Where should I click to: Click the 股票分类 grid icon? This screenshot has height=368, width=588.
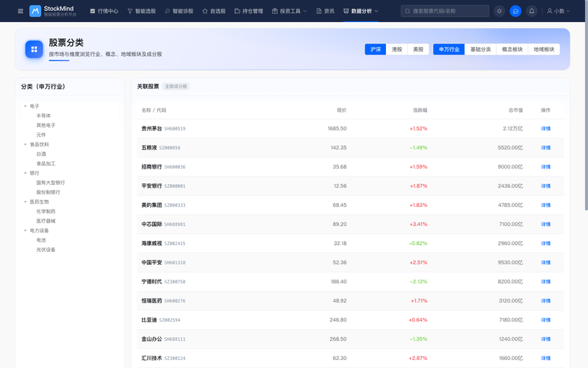34,49
